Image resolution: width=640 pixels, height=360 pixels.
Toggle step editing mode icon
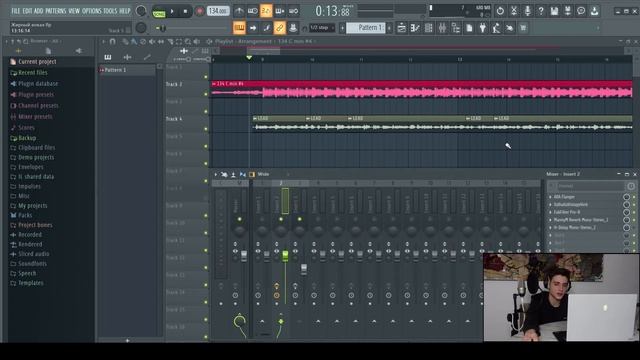[266, 28]
